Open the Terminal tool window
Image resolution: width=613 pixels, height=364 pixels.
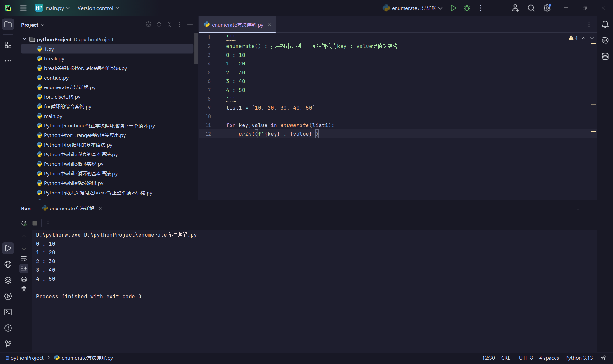tap(8, 312)
